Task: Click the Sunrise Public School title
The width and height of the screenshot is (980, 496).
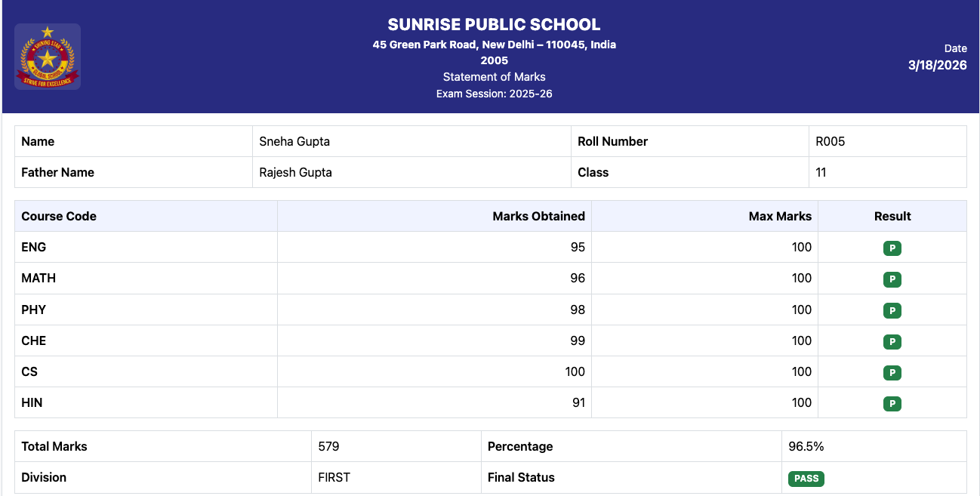Action: pyautogui.click(x=494, y=24)
